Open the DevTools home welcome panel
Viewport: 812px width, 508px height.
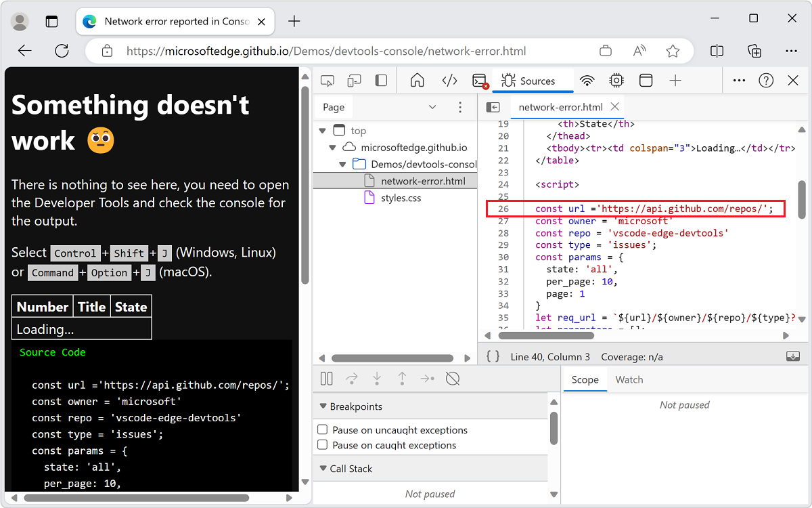tap(417, 80)
